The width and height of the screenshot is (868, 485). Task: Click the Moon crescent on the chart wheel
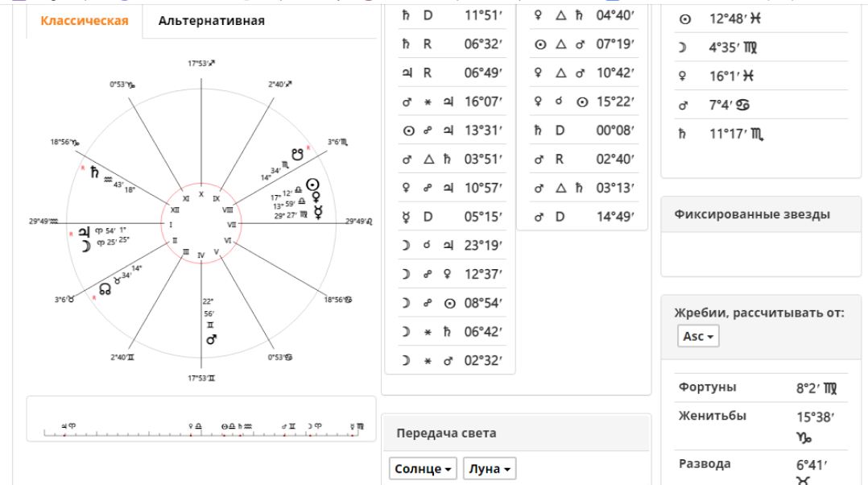pyautogui.click(x=85, y=246)
